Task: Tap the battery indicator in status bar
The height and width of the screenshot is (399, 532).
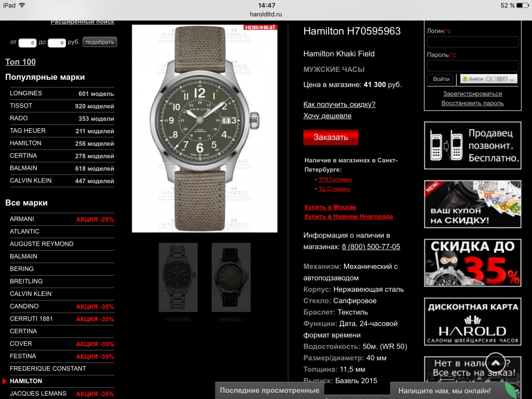Action: pyautogui.click(x=522, y=5)
